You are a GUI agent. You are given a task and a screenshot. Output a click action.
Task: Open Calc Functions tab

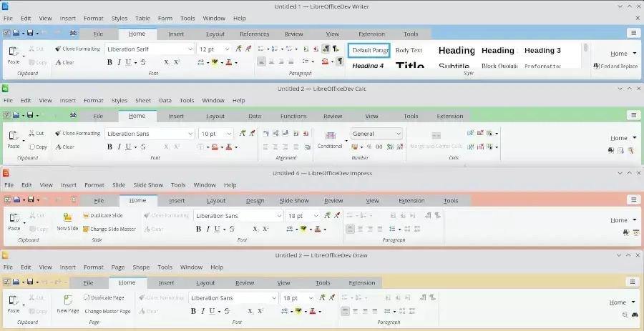coord(293,116)
